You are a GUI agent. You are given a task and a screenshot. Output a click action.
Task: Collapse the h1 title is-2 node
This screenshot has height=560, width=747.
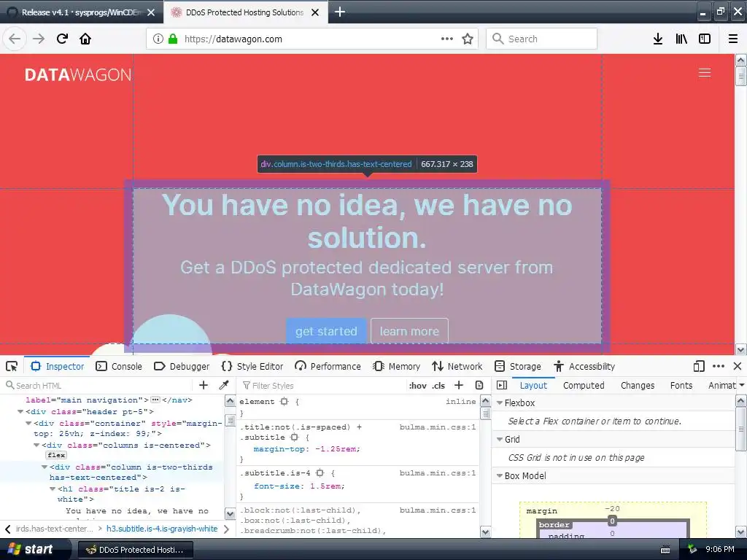(x=53, y=489)
